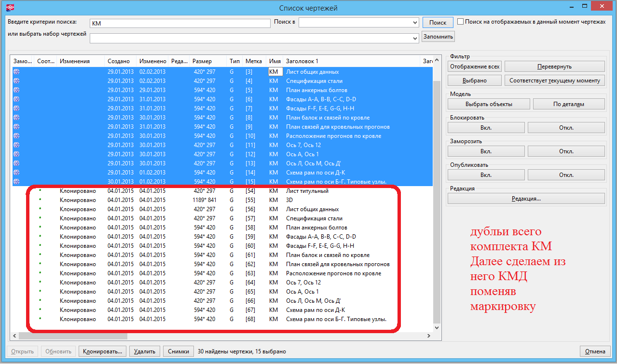Click the green status dot on 3D drawing [55]
This screenshot has width=617, height=364.
coord(40,200)
